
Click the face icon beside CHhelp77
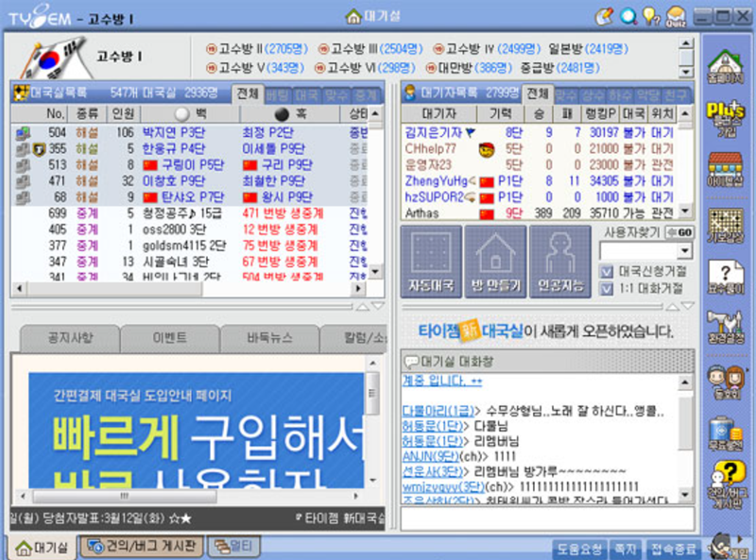point(487,150)
